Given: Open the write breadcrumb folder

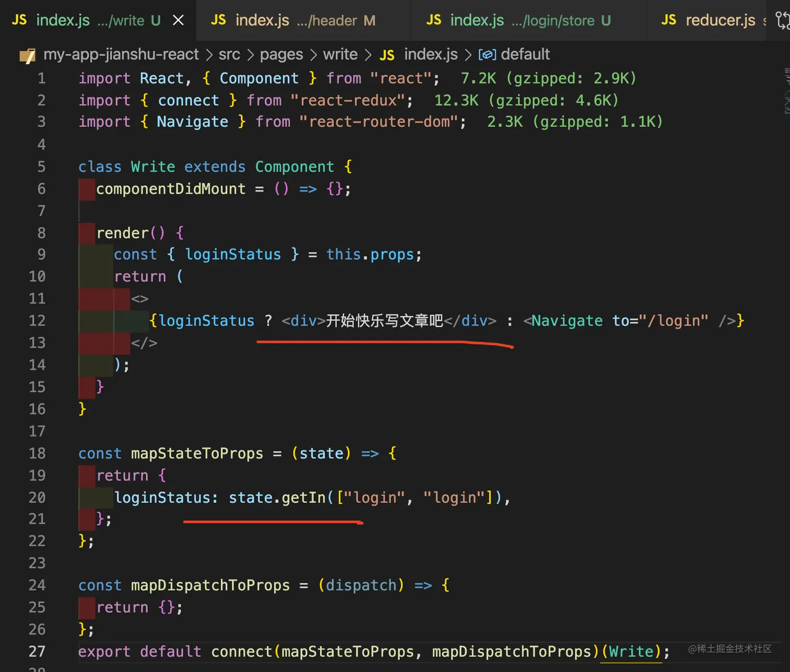Looking at the screenshot, I should (x=340, y=54).
